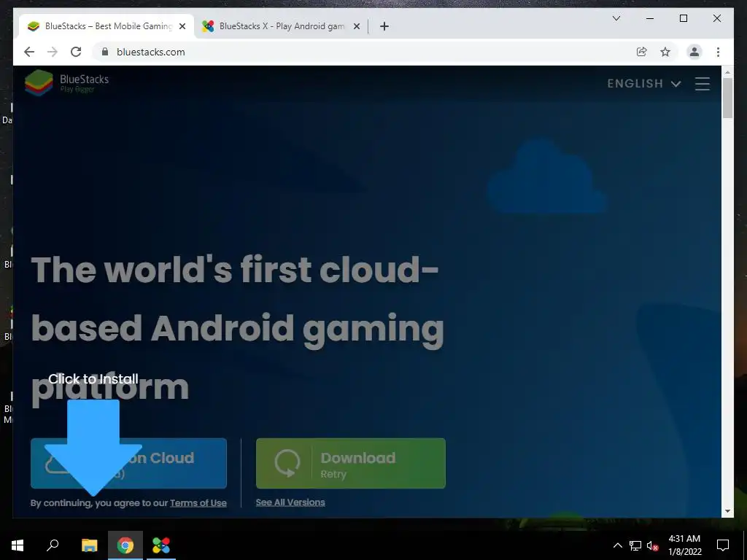Click the scroll-up arrow on the page scrollbar

(727, 72)
